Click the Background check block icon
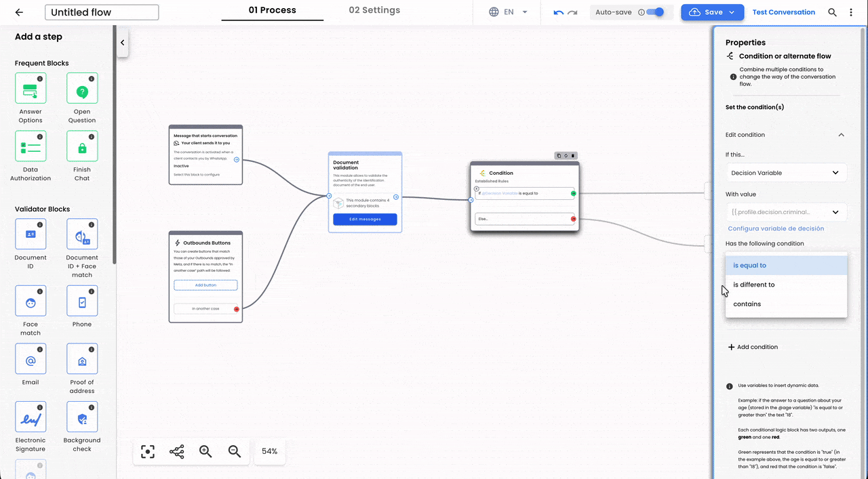The height and width of the screenshot is (479, 868). 82,417
